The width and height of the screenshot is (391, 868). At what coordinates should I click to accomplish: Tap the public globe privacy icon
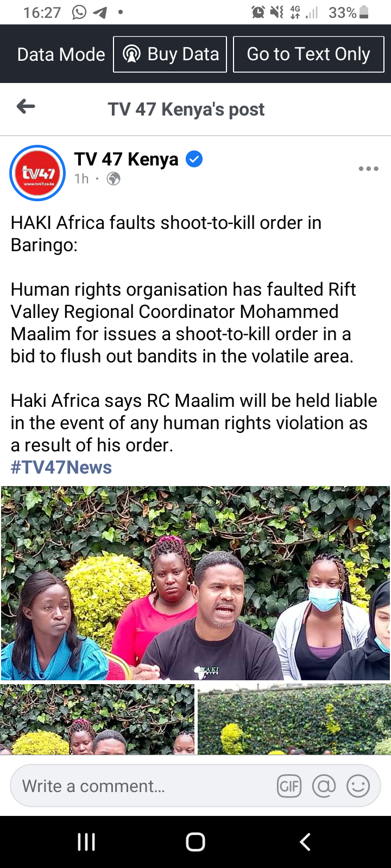coord(113,178)
